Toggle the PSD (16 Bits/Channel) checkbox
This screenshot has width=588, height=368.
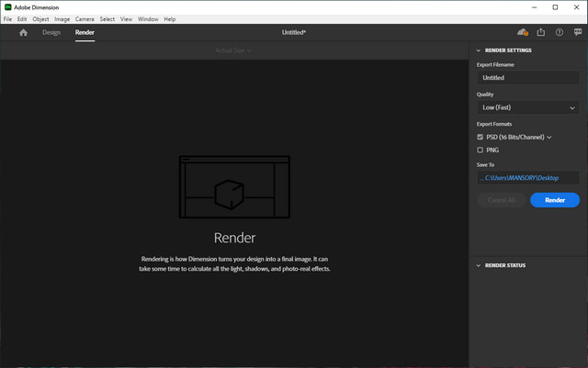481,137
